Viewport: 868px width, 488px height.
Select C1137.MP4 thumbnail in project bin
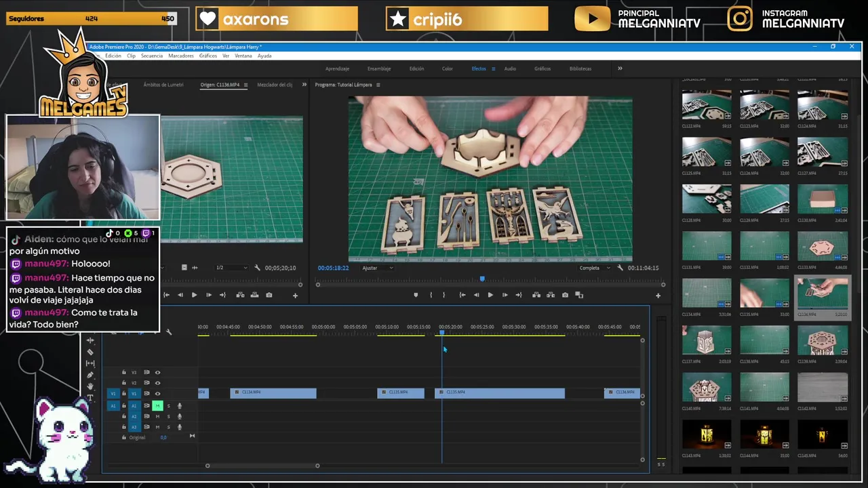click(x=707, y=340)
